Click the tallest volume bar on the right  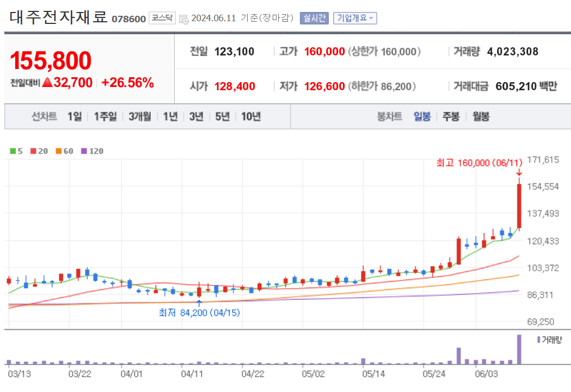(519, 350)
